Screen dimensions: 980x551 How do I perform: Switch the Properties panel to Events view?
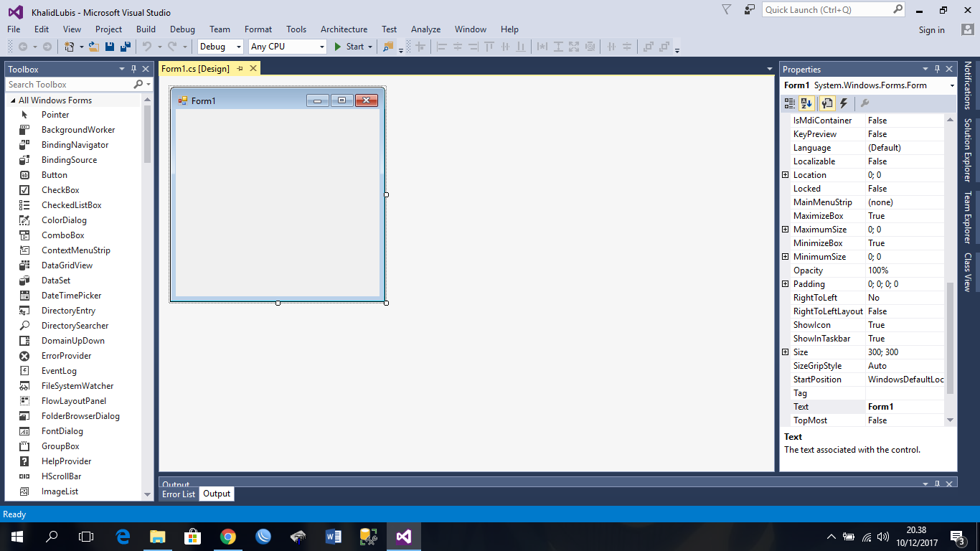844,103
